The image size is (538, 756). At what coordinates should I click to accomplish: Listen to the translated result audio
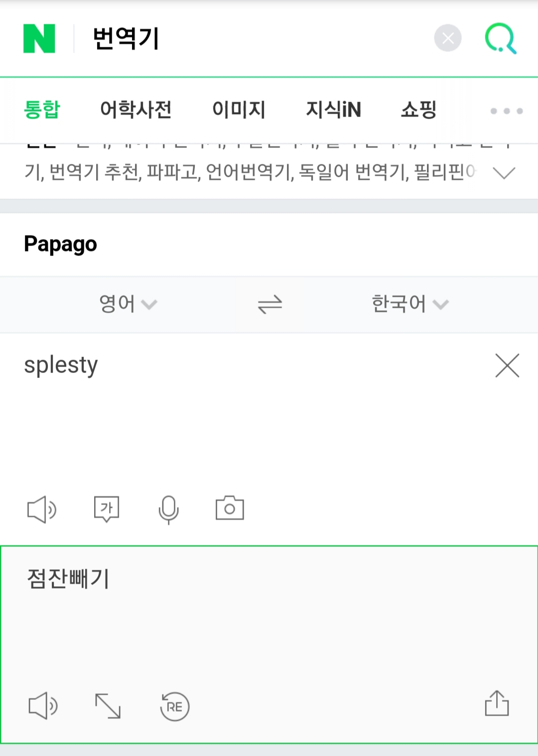coord(43,706)
